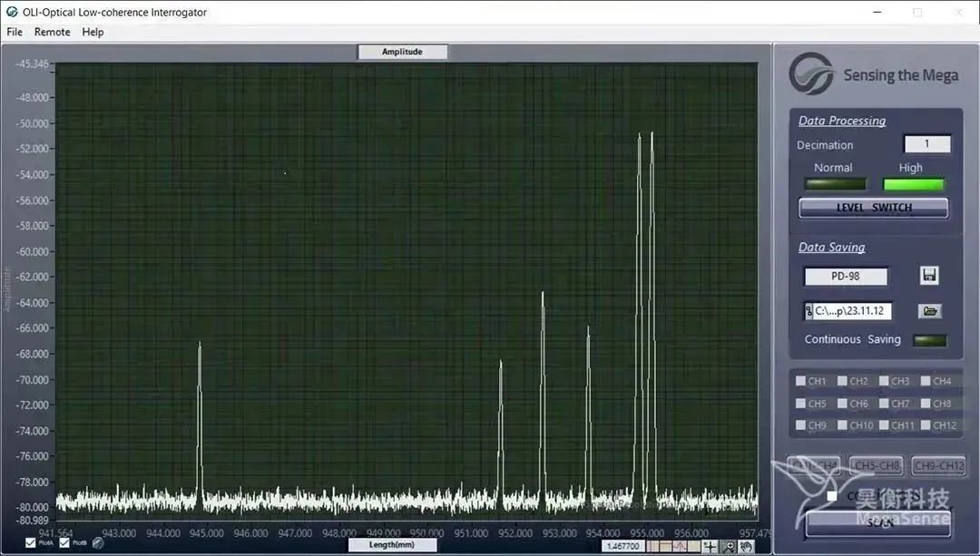The width and height of the screenshot is (980, 556).
Task: Click the floppy disk save icon
Action: (x=928, y=276)
